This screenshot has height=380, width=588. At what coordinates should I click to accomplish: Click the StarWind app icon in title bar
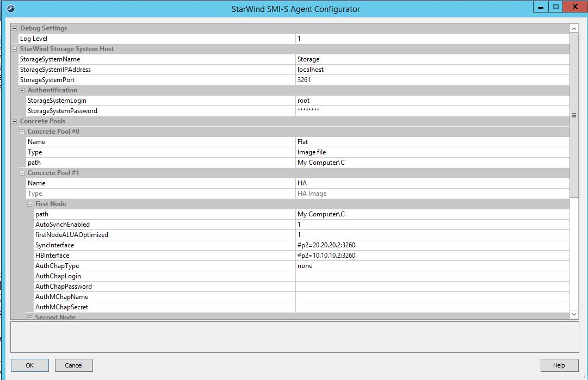pos(11,9)
